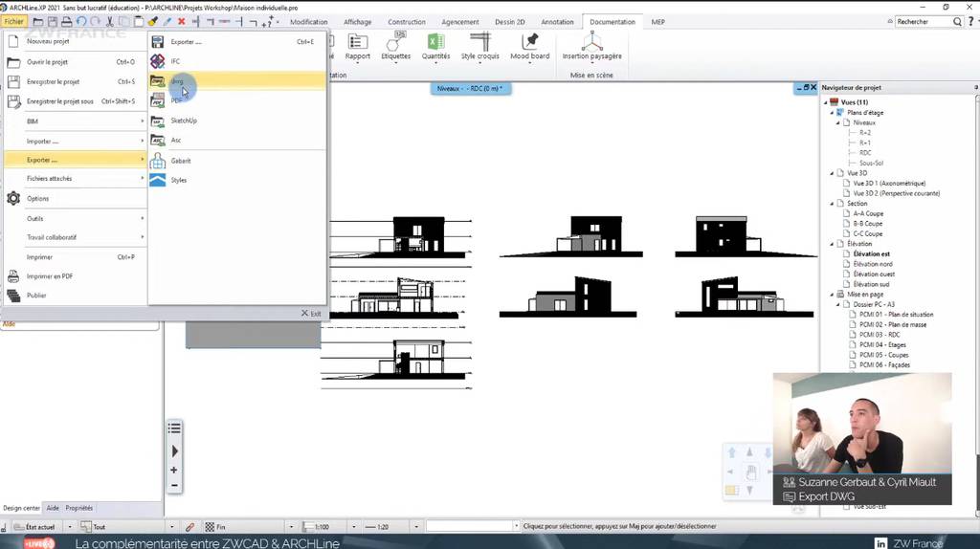Collapse the Élévation tree node
The image size is (980, 549).
(x=832, y=244)
